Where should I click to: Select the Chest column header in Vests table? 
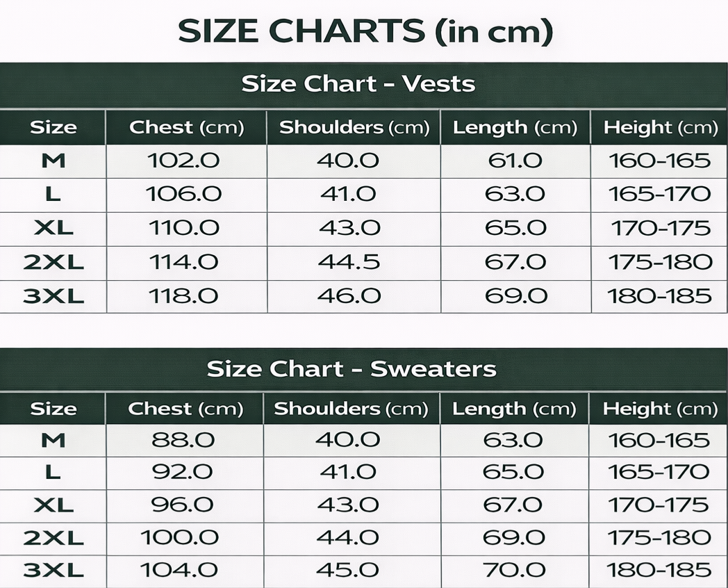click(x=186, y=127)
